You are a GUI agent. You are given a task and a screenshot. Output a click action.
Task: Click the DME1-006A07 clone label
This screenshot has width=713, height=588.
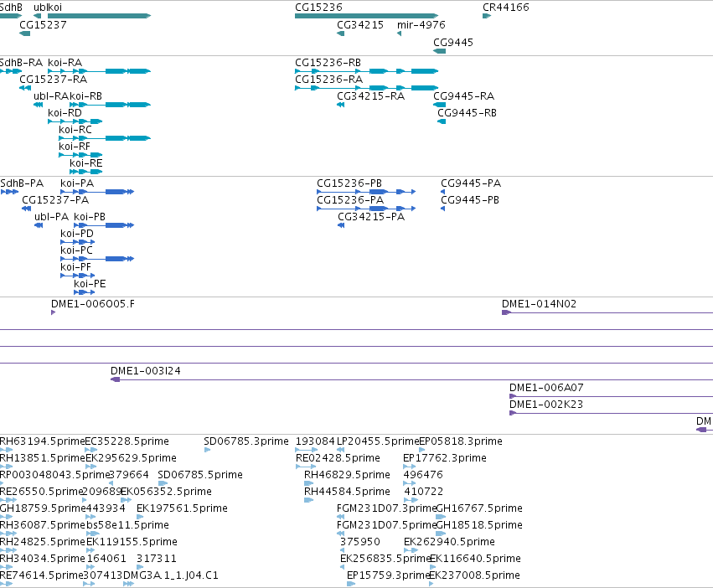click(x=546, y=389)
